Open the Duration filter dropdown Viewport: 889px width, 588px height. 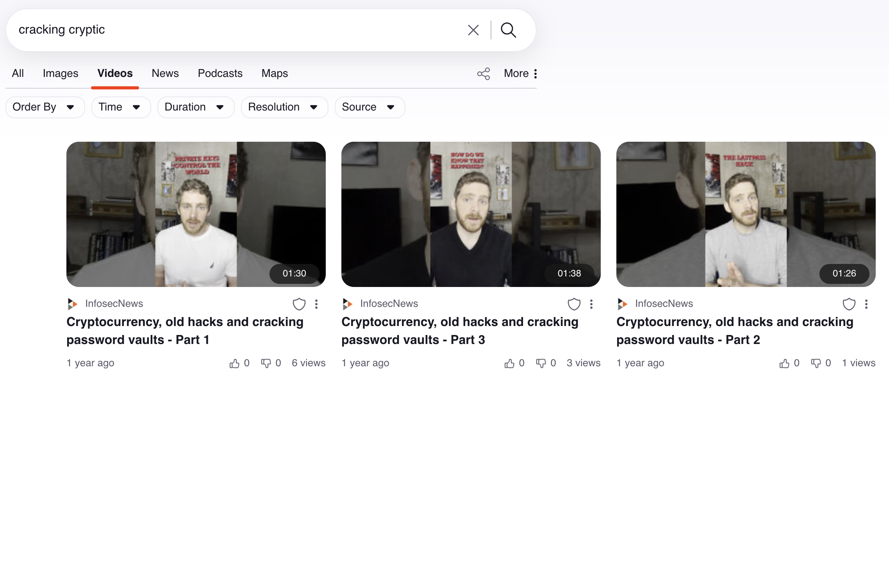click(x=195, y=107)
